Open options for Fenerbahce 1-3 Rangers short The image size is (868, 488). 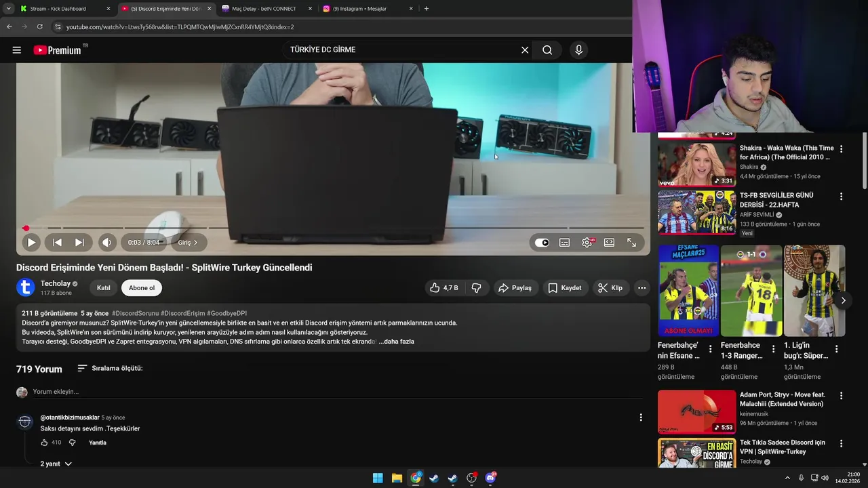click(774, 349)
